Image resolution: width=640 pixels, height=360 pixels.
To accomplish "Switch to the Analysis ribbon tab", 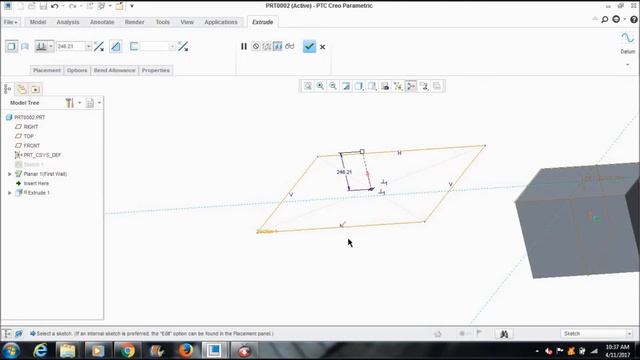I will click(68, 22).
